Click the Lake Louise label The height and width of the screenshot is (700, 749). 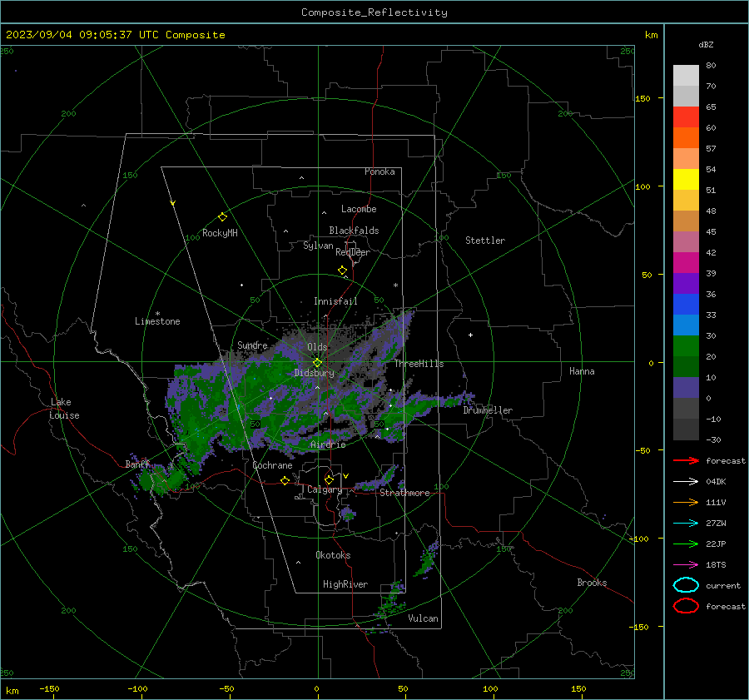click(64, 409)
